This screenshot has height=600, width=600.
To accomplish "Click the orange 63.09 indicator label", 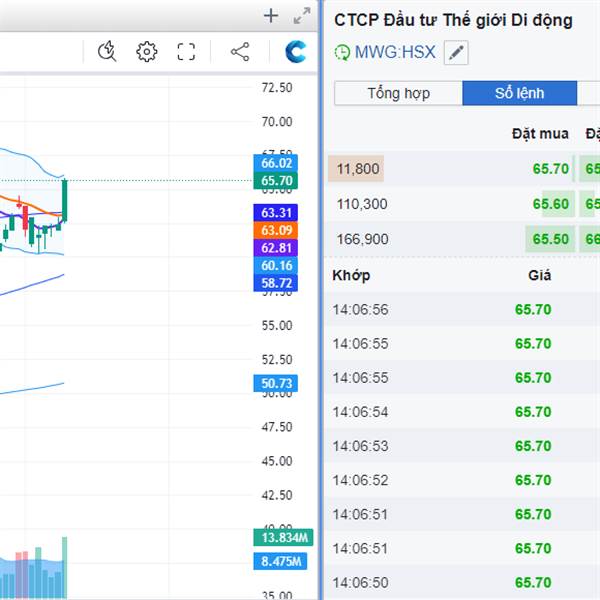I will [x=276, y=230].
